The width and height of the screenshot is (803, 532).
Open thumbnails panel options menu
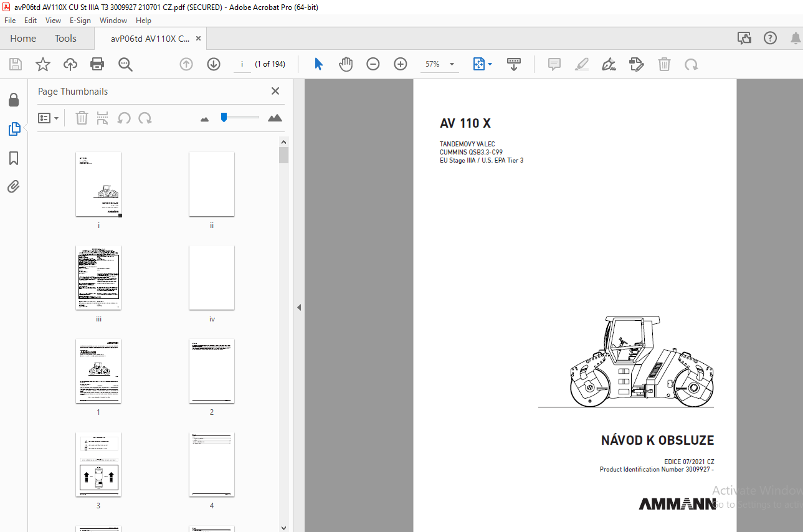point(49,118)
